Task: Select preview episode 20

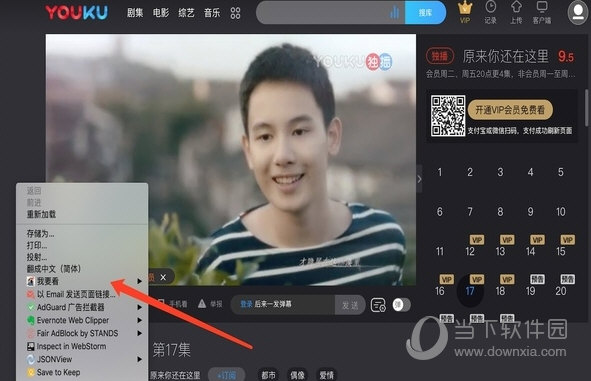Action: pos(561,291)
